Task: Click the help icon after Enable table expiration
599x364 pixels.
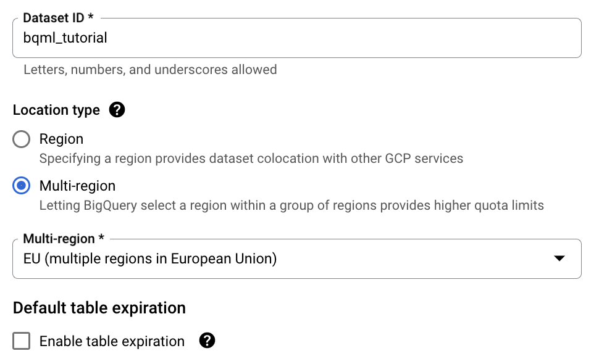Action: click(x=207, y=341)
